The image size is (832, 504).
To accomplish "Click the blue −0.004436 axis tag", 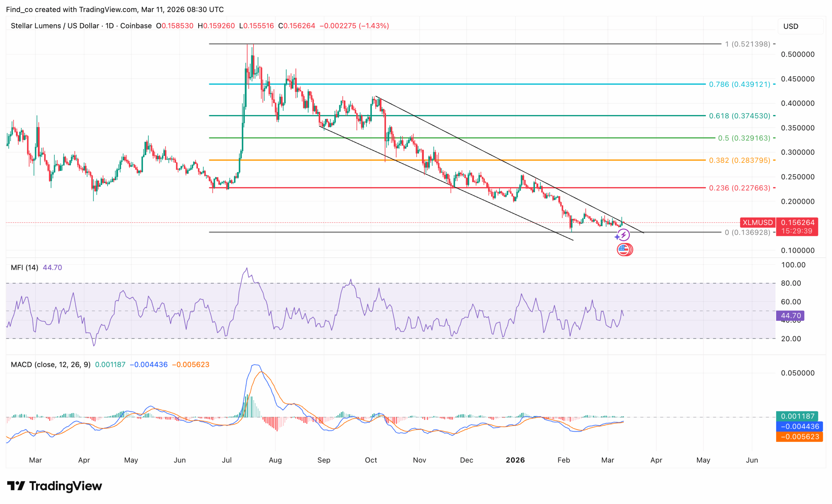I will (x=799, y=426).
